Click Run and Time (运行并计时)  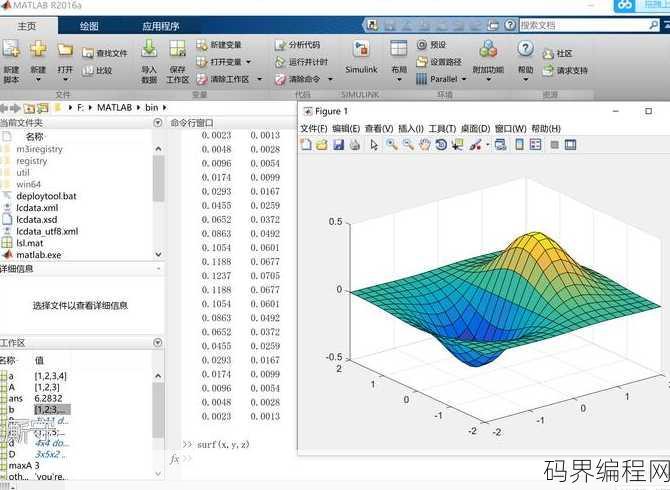coord(302,62)
